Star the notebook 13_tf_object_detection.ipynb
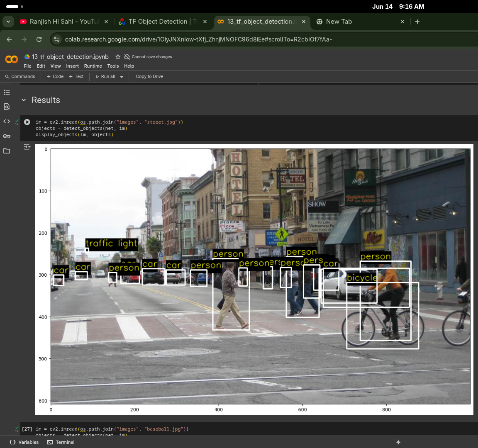Viewport: 478px width, 448px height. coord(118,57)
